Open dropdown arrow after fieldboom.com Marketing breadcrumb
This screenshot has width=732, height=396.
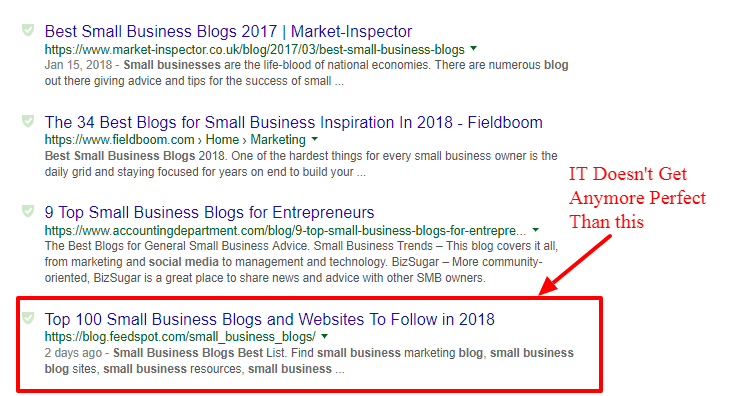315,139
